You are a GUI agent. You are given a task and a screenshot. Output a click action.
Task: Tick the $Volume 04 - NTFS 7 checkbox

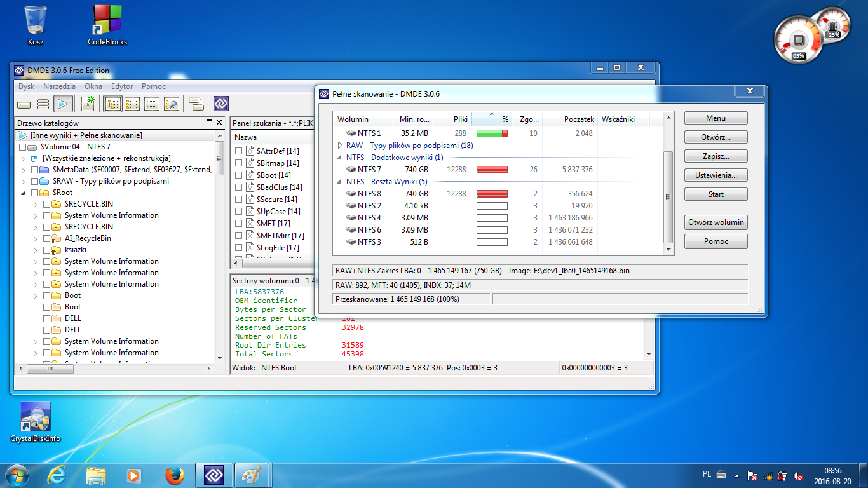coord(23,147)
